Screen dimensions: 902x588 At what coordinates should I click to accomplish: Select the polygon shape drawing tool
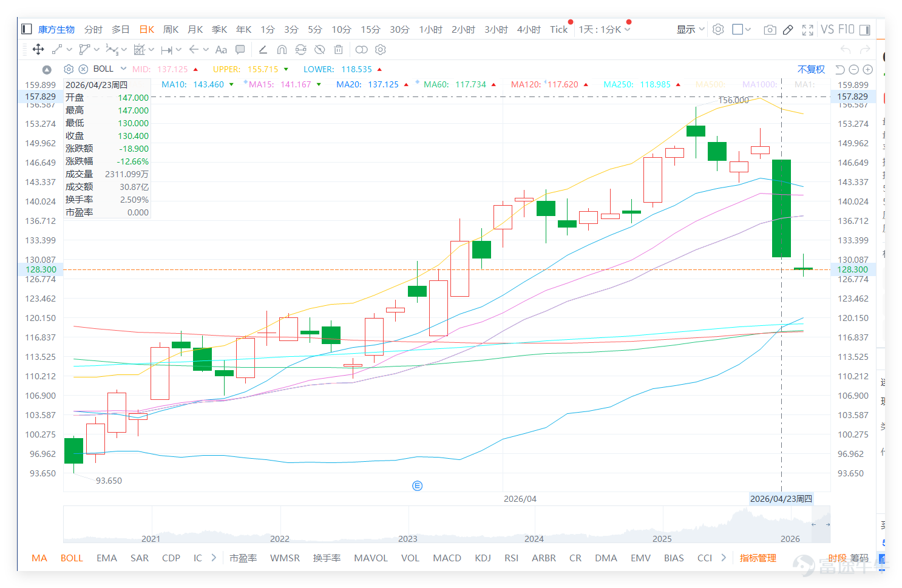84,50
